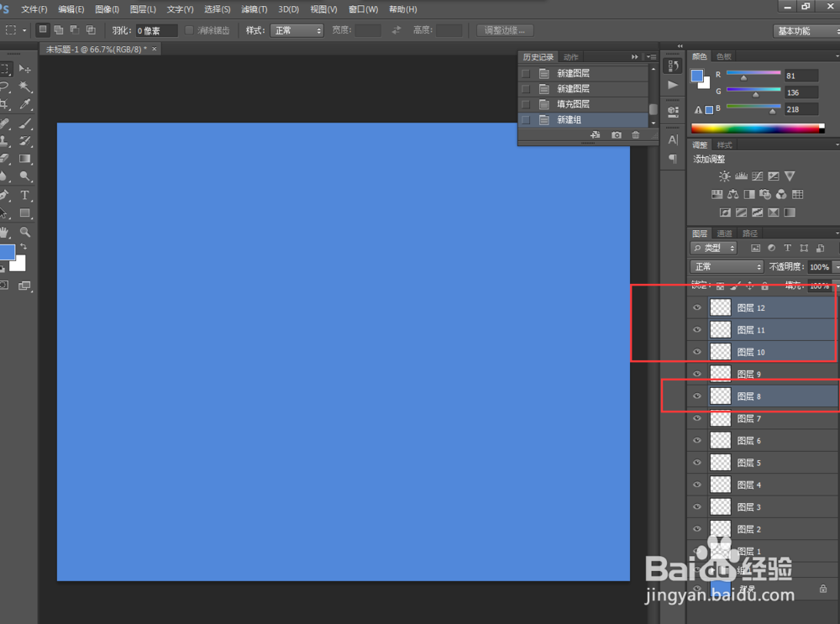This screenshot has height=624, width=840.
Task: Open 不透明度 opacity dropdown arrow
Action: 836,267
